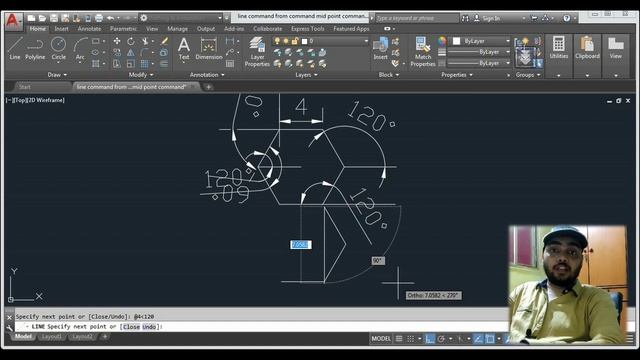Expand the Draw panel
The image size is (640, 360).
point(57,75)
